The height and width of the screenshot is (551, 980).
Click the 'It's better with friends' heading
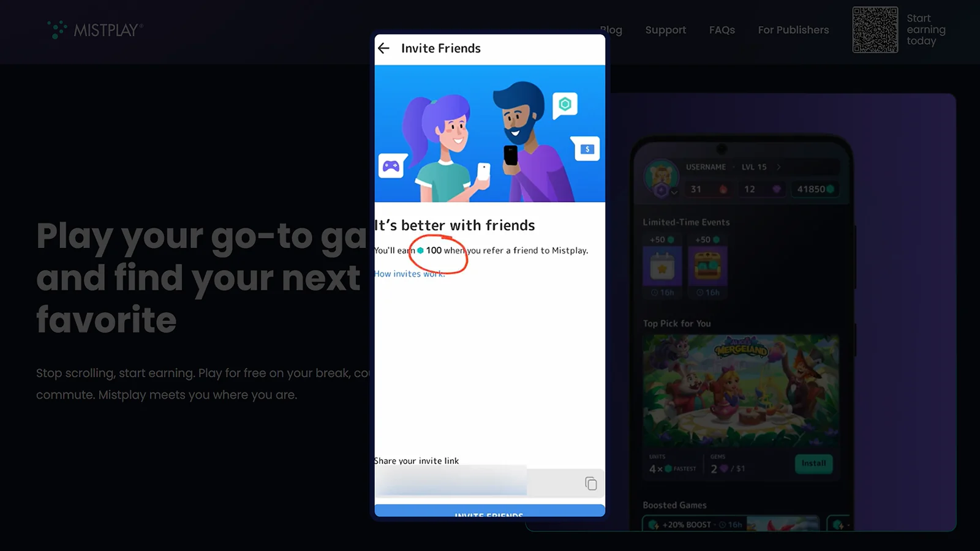pyautogui.click(x=454, y=225)
